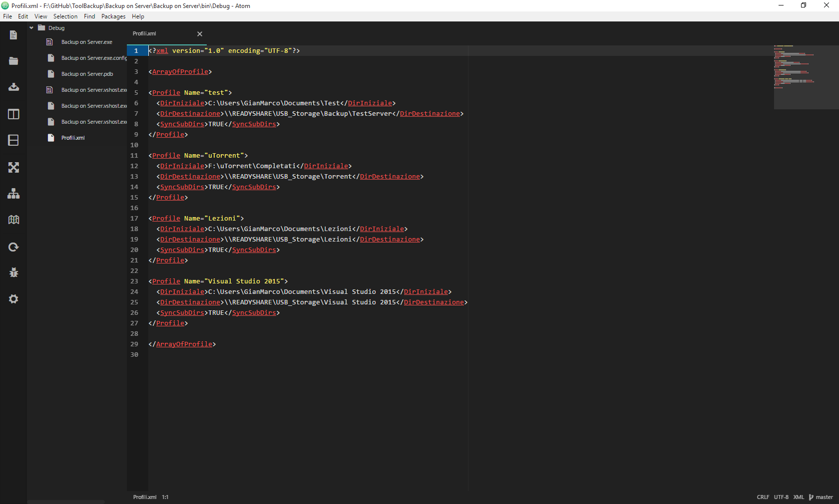839x504 pixels.
Task: Maximize the Atom window
Action: click(804, 5)
